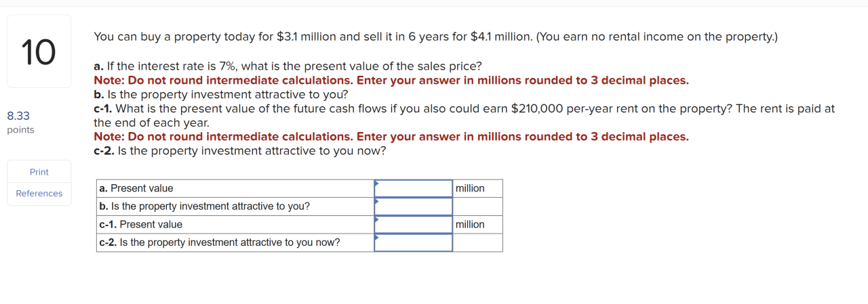Click the blue triangle marker in row a
This screenshot has width=868, height=304.
376,183
